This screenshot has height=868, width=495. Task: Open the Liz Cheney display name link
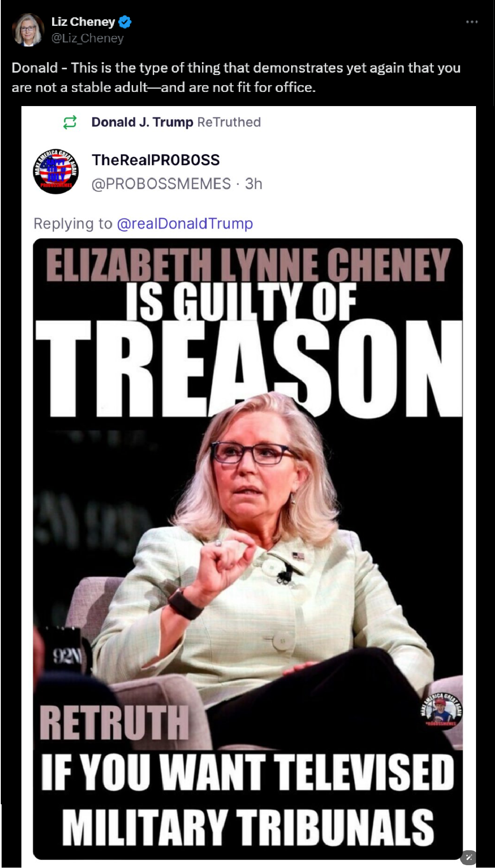click(83, 22)
